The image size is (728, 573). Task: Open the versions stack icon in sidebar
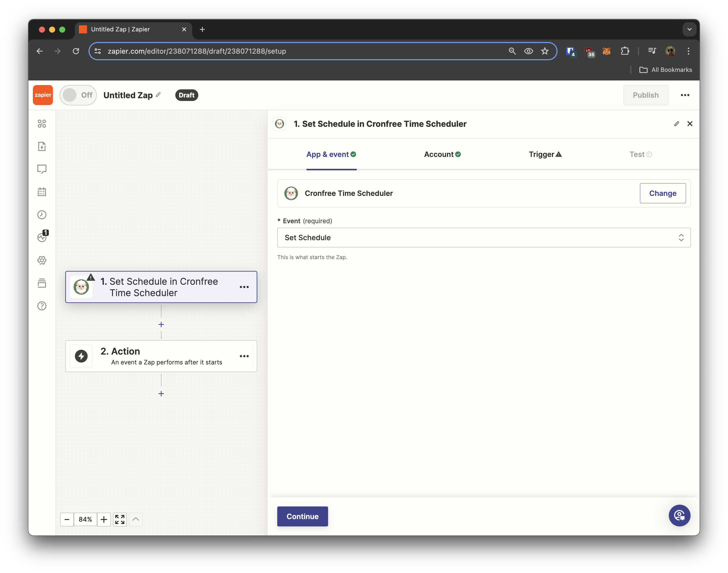click(x=42, y=283)
